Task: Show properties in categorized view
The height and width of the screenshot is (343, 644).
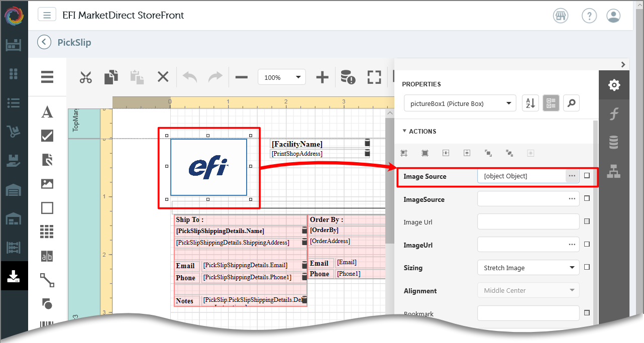Action: click(x=551, y=103)
